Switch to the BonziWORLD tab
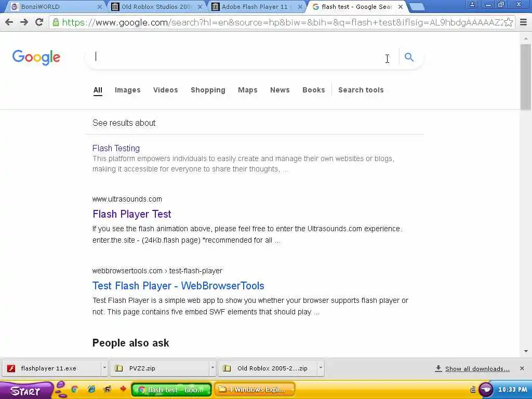The width and height of the screenshot is (532, 399). (x=54, y=7)
